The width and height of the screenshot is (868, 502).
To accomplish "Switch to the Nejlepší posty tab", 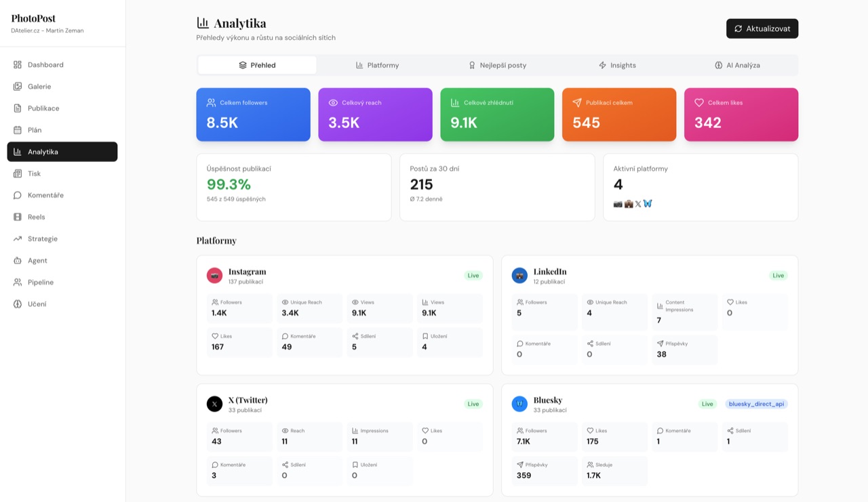I will click(x=497, y=65).
